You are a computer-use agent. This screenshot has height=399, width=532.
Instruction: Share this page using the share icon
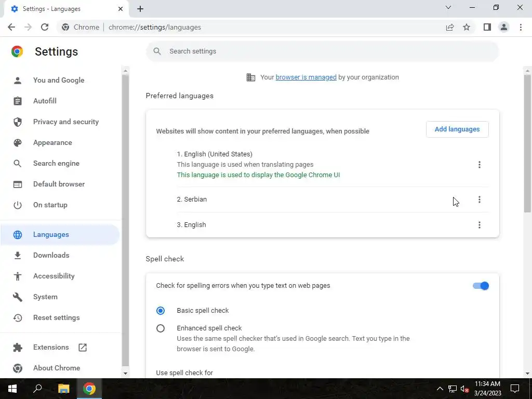point(450,27)
